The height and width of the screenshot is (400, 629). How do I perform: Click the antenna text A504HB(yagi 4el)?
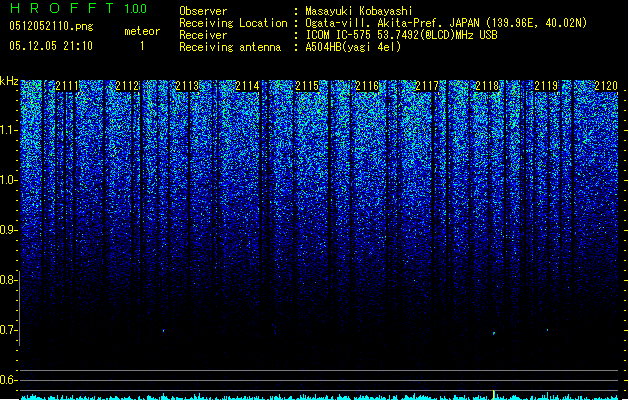353,47
